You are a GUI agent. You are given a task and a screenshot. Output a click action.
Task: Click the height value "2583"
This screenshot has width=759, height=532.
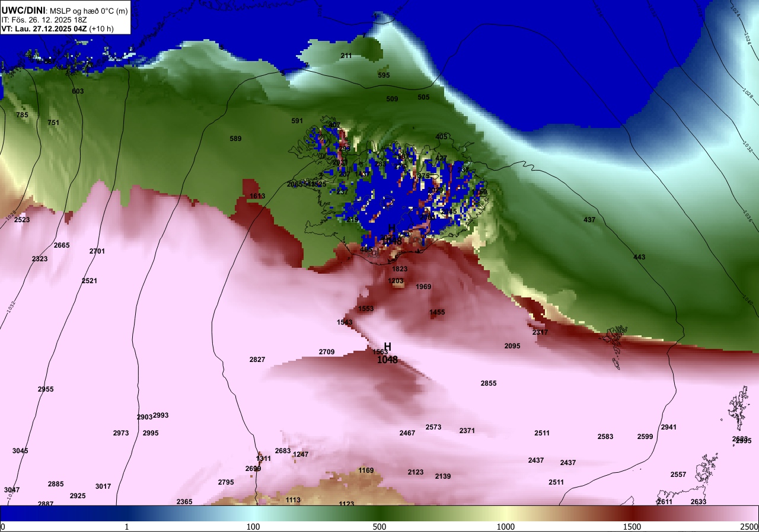(605, 437)
